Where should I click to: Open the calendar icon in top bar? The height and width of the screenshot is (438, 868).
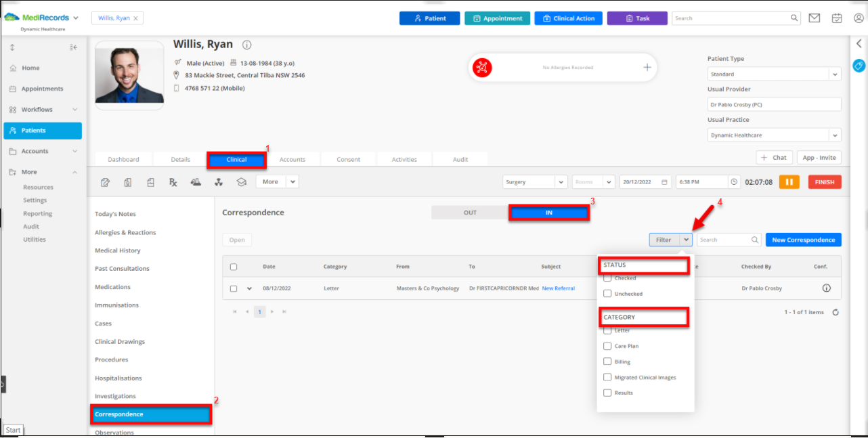click(837, 18)
